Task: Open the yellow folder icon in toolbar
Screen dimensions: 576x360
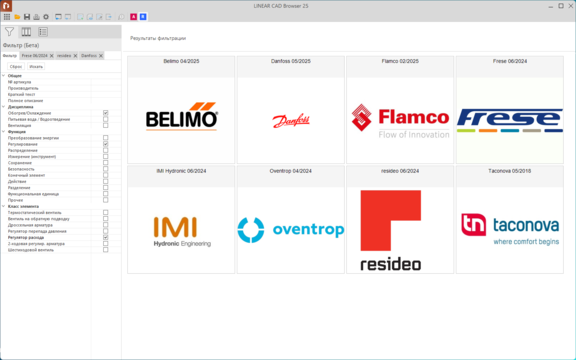Action: click(17, 17)
